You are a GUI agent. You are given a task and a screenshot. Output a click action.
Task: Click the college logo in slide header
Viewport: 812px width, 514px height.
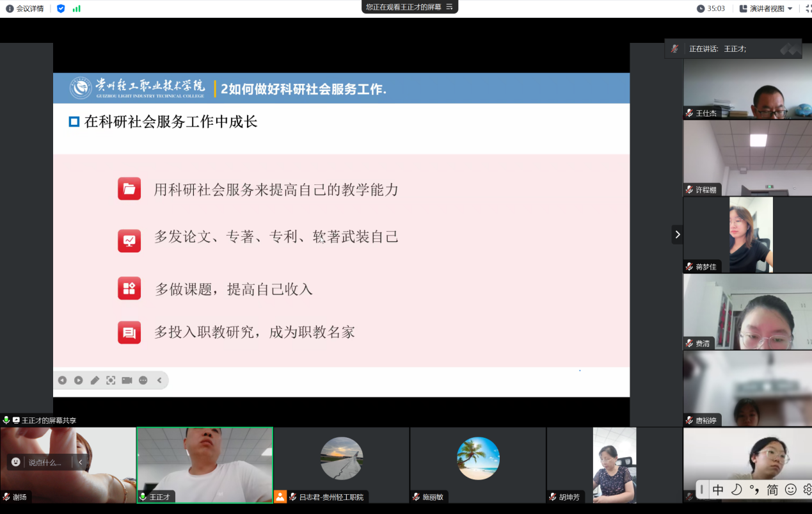pos(138,88)
